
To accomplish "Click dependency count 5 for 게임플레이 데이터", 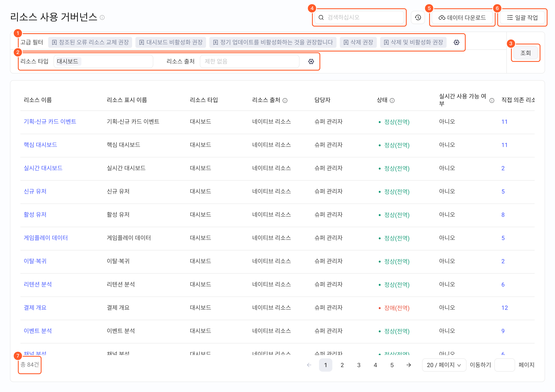I will (503, 238).
